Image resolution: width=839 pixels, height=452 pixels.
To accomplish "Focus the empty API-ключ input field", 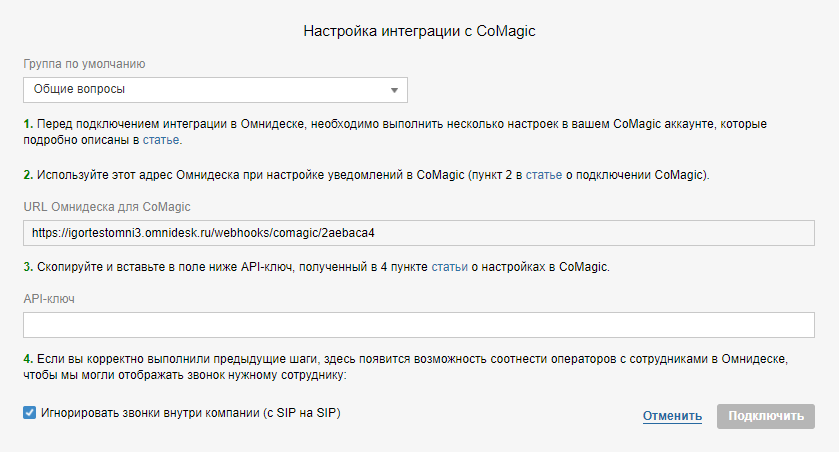I will [418, 325].
